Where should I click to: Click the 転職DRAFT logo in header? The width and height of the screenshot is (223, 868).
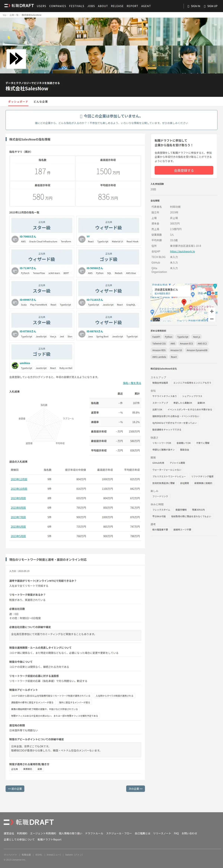19,6
